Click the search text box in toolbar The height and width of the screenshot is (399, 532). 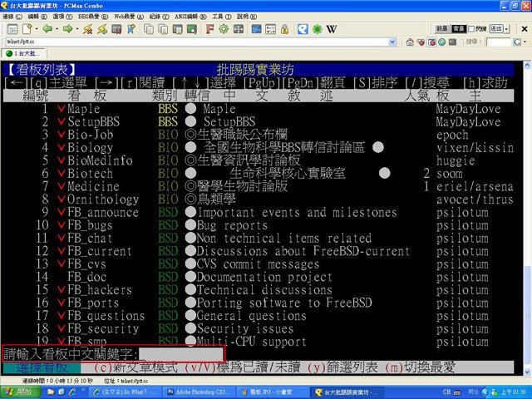click(499, 42)
